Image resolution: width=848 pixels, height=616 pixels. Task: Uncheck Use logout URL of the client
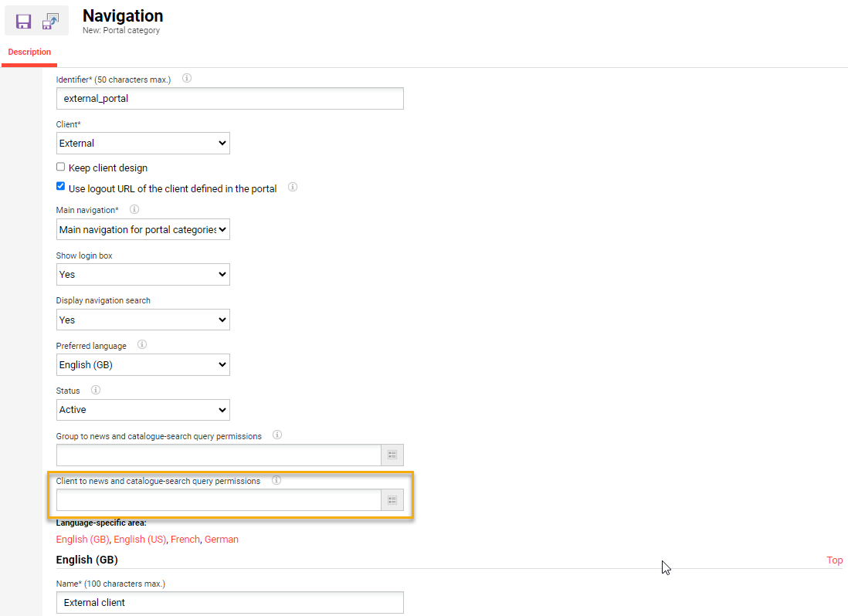[61, 187]
